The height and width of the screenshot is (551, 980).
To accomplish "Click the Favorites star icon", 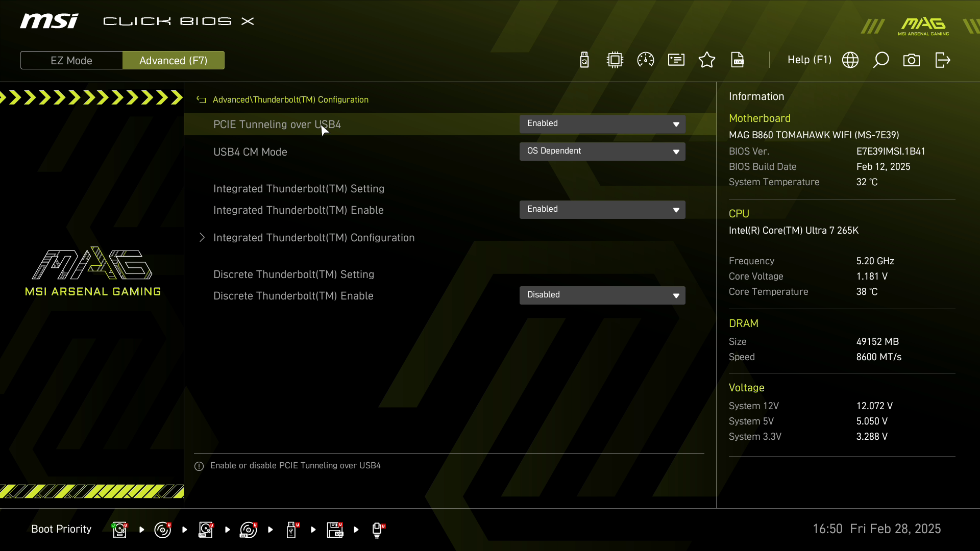I will point(707,60).
